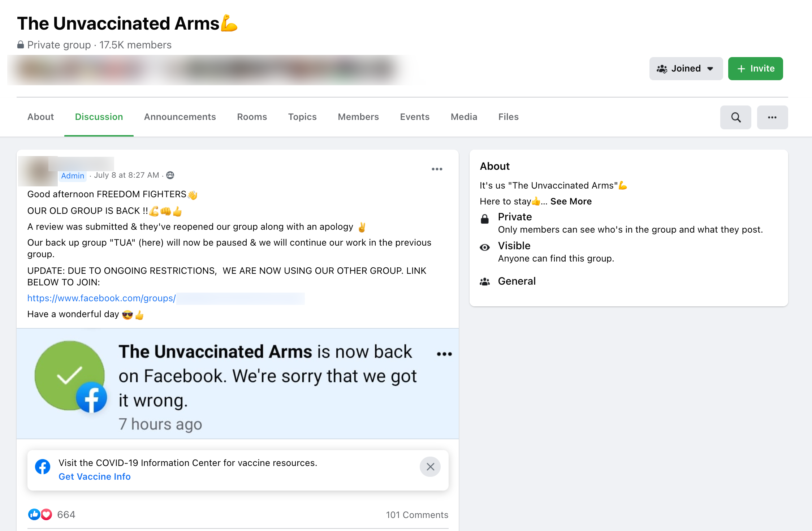Click the Like and Love reaction icons

pos(40,514)
